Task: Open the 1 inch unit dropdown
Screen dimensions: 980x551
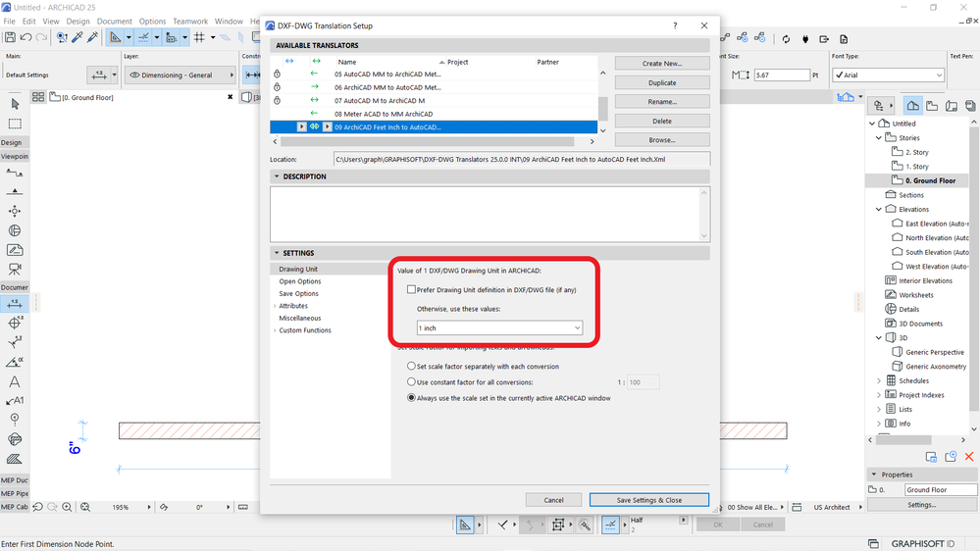Action: (499, 328)
